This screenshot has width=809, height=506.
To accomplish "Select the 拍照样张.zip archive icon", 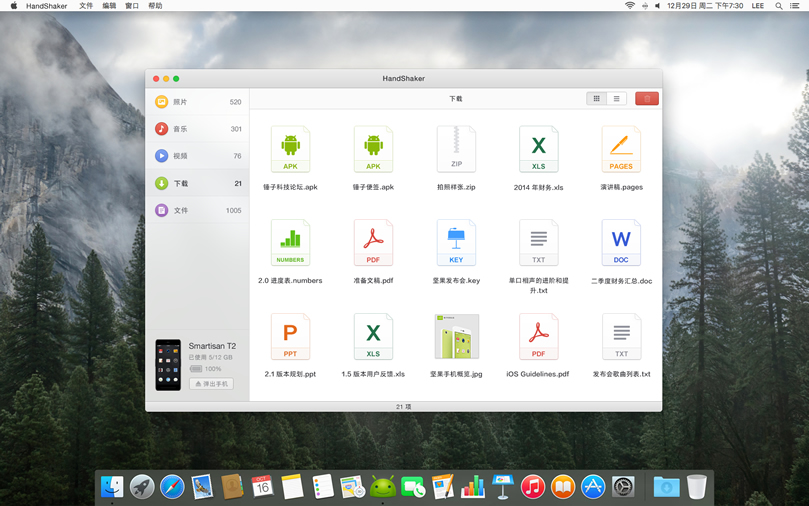I will click(x=456, y=150).
